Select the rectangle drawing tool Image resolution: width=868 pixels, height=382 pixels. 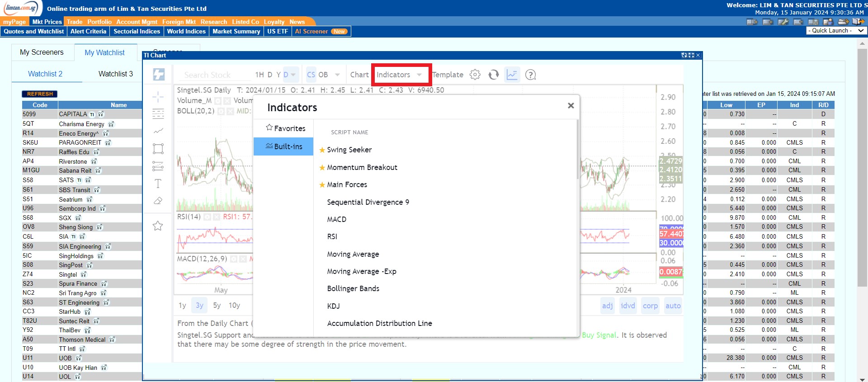(x=158, y=149)
